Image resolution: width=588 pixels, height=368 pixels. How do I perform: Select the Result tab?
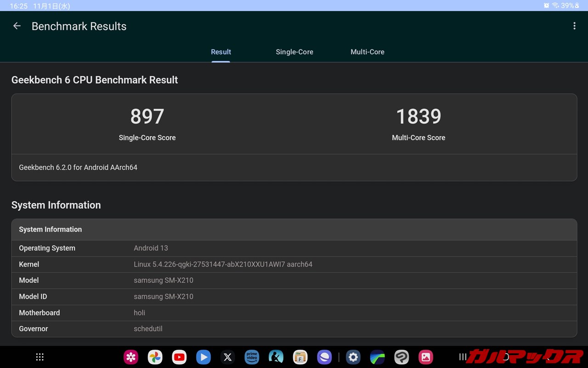point(221,52)
